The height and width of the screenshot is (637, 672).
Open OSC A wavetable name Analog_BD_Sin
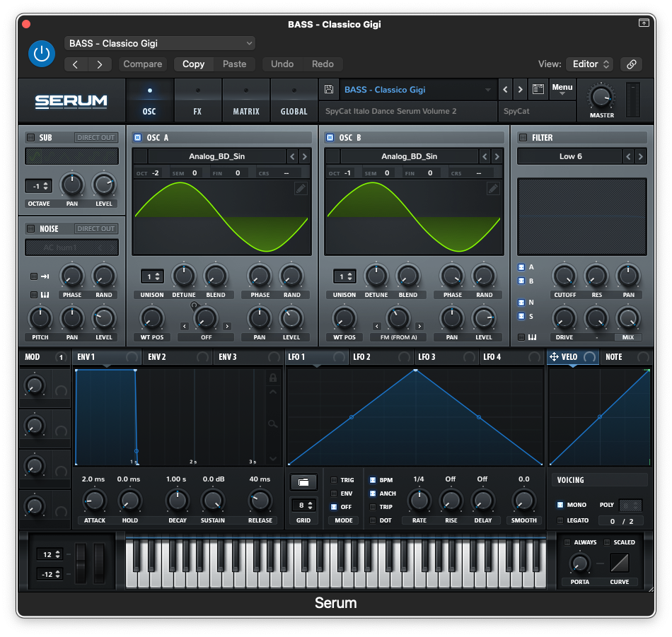tap(217, 156)
